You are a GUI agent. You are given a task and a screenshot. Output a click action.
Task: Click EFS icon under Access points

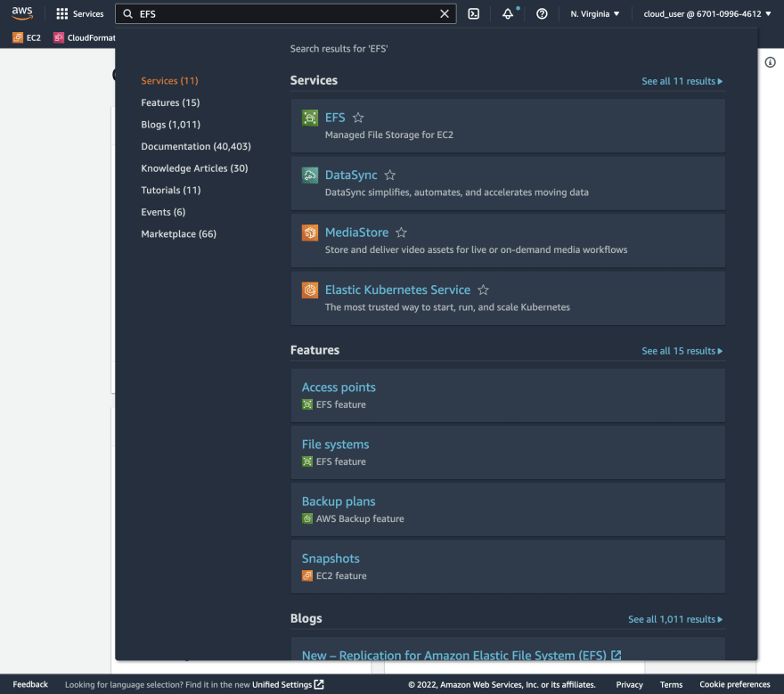(307, 404)
